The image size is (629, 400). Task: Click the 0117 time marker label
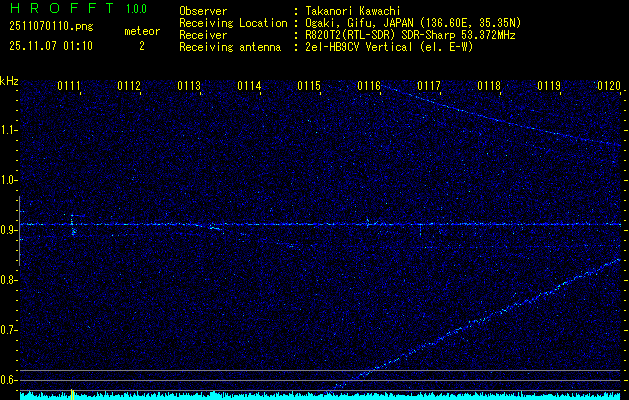tap(429, 86)
